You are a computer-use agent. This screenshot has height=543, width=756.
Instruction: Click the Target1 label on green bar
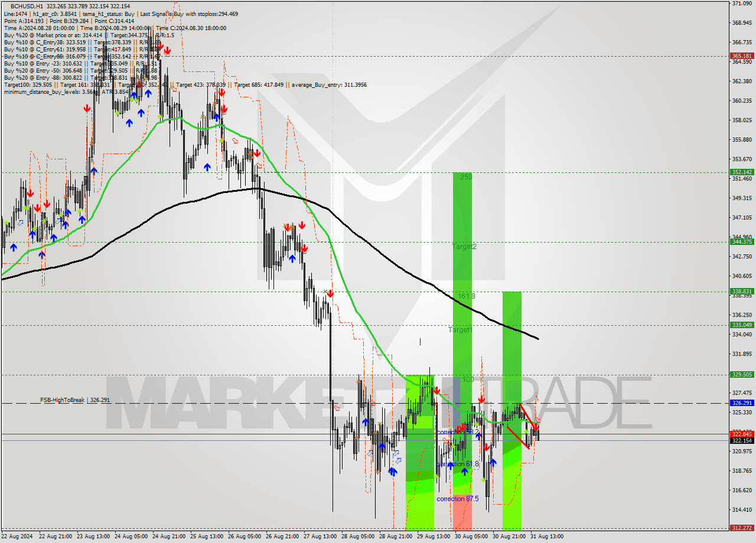(460, 330)
